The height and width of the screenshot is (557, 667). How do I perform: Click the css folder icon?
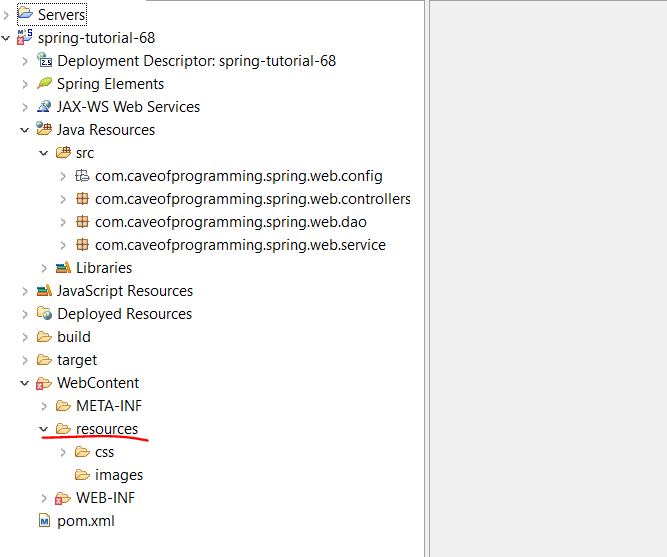click(x=83, y=451)
